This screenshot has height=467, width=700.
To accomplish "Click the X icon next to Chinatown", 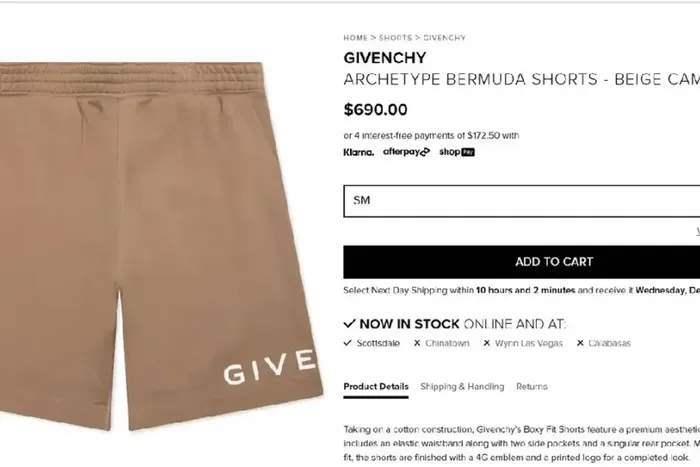I will click(417, 343).
